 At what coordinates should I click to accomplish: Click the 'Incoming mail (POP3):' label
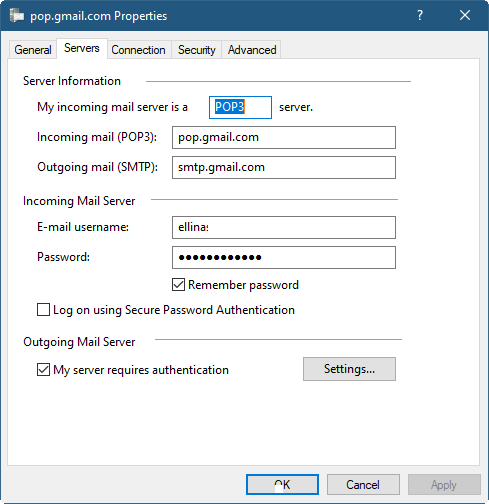97,137
